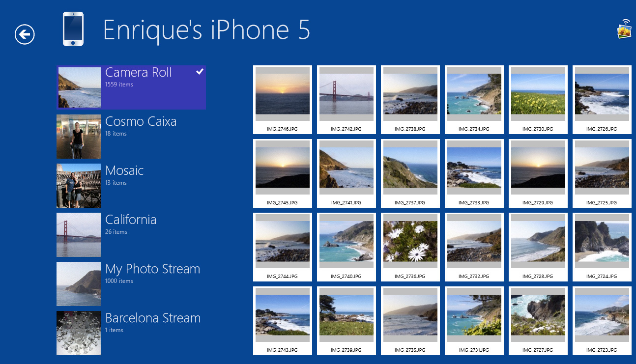The height and width of the screenshot is (364, 636).
Task: Click the Cosmo Caixa cover thumbnail
Action: coord(79,137)
